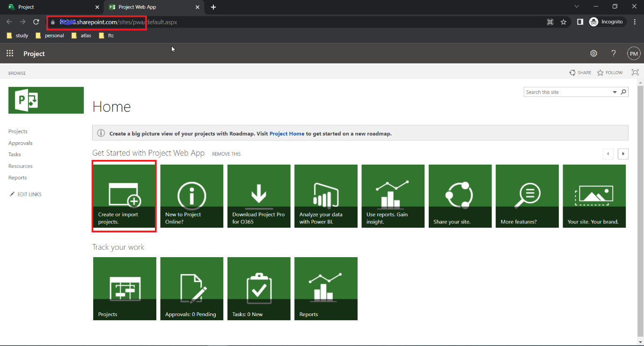Open Create or import projects tile

(124, 196)
